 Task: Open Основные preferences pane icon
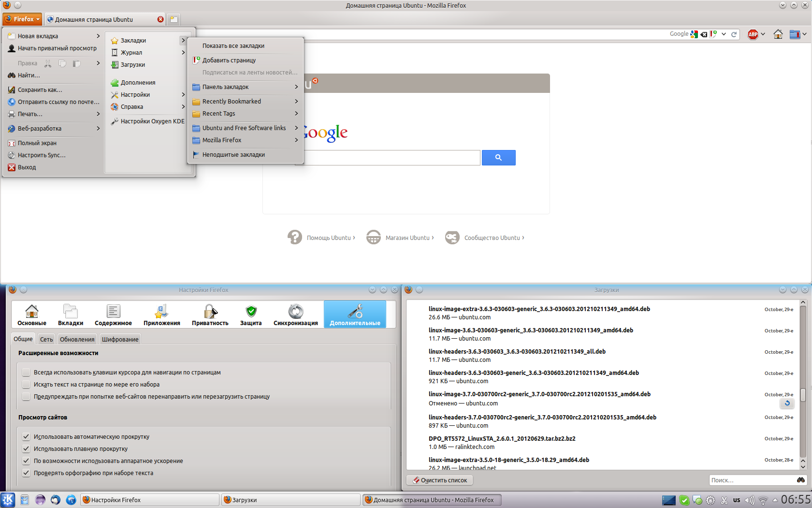click(32, 314)
